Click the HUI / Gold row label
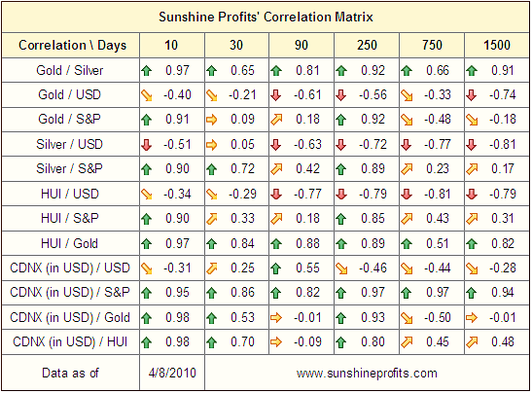Screen dimensions: 532x393 (70, 243)
